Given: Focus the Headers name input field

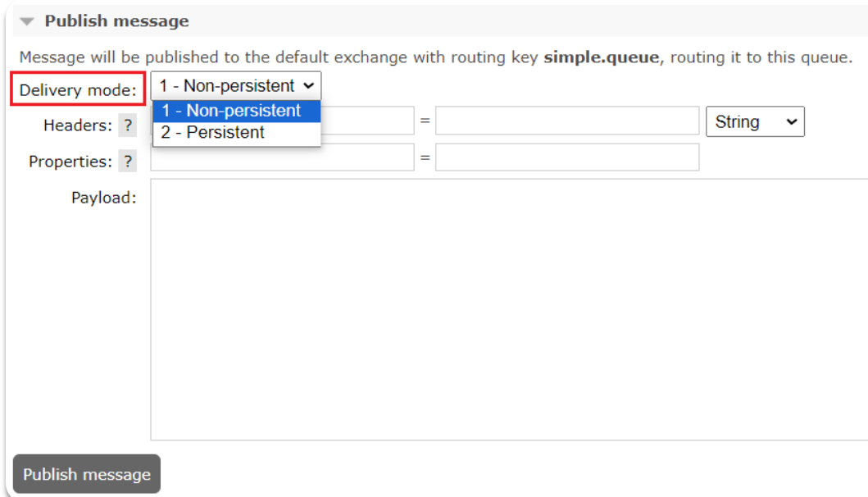Looking at the screenshot, I should tap(367, 121).
